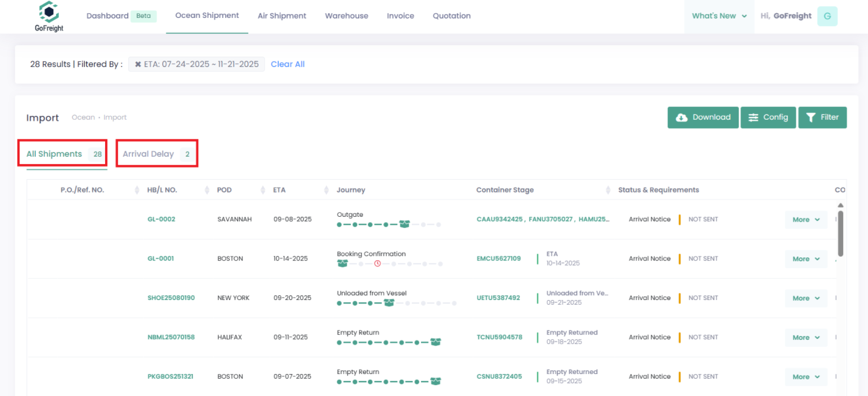The width and height of the screenshot is (868, 396).
Task: Open More dropdown for SHOE25080190 row
Action: coord(806,298)
